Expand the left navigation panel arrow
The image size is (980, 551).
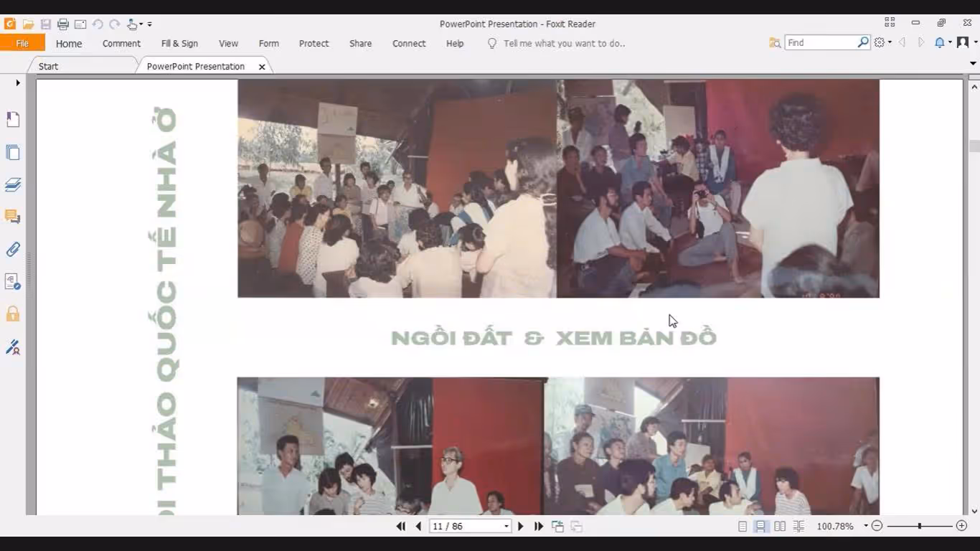tap(17, 83)
